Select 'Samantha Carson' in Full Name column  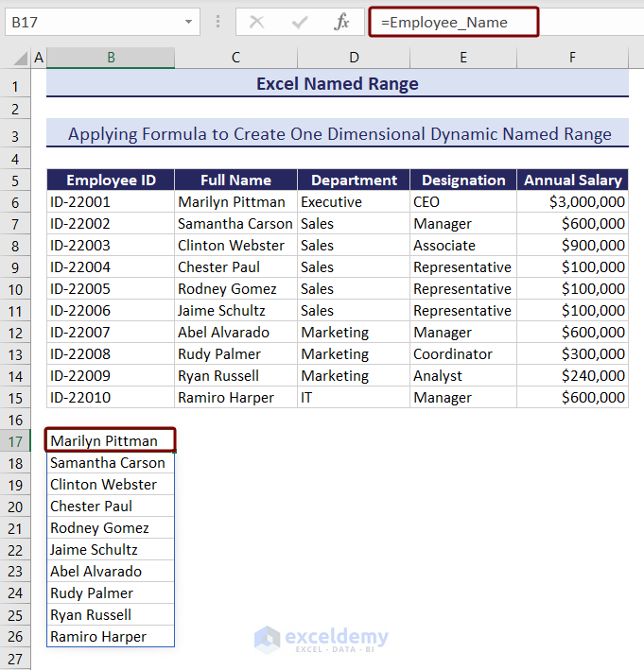235,223
